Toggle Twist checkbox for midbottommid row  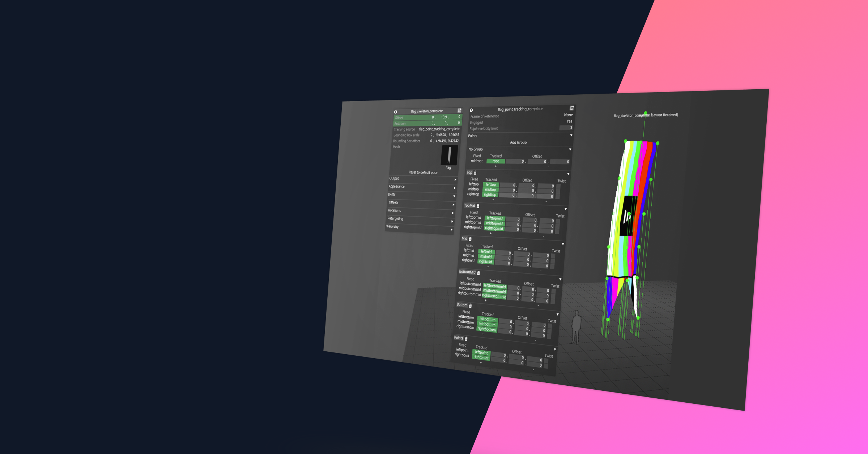pyautogui.click(x=553, y=296)
